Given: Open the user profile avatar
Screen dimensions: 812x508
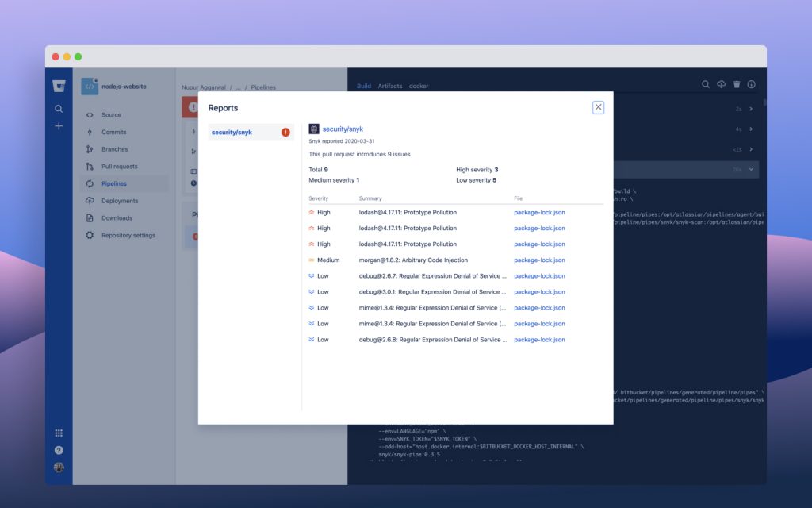Looking at the screenshot, I should click(59, 467).
